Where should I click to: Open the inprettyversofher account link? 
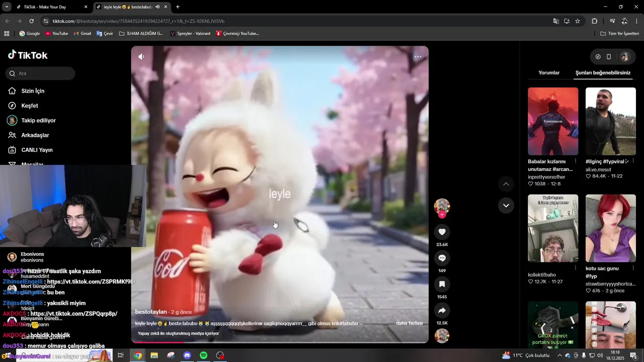546,177
